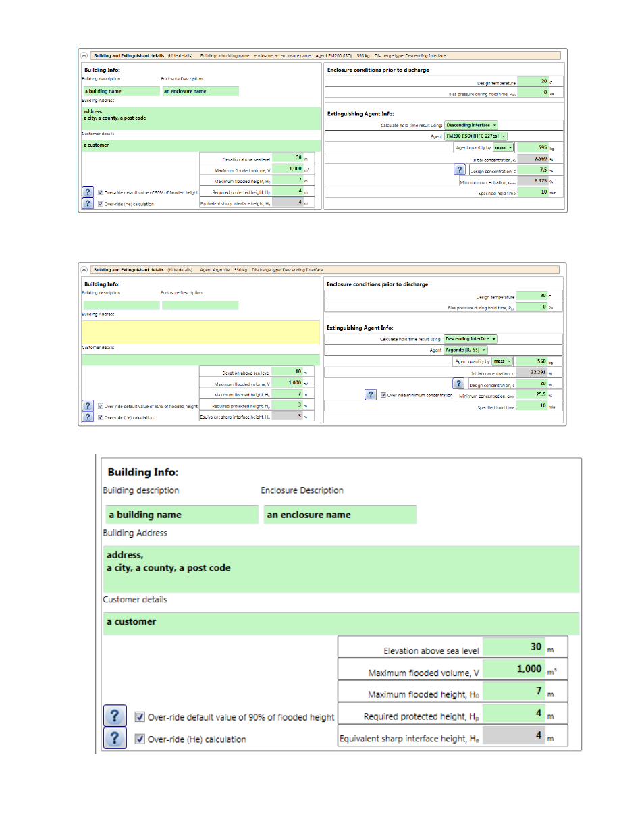644x834 pixels.
Task: Open help for Over-ride (He) calculation, FM200 panel
Action: (x=88, y=203)
